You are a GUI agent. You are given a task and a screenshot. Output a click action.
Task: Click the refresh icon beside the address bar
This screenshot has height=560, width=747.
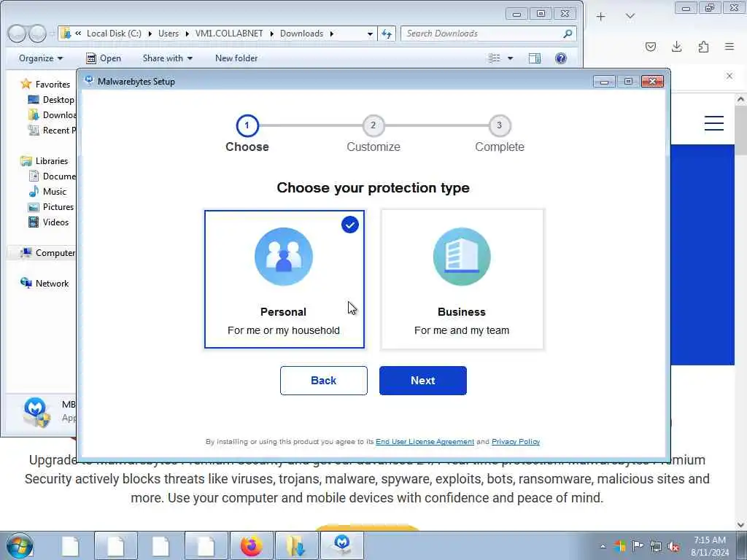pos(387,34)
